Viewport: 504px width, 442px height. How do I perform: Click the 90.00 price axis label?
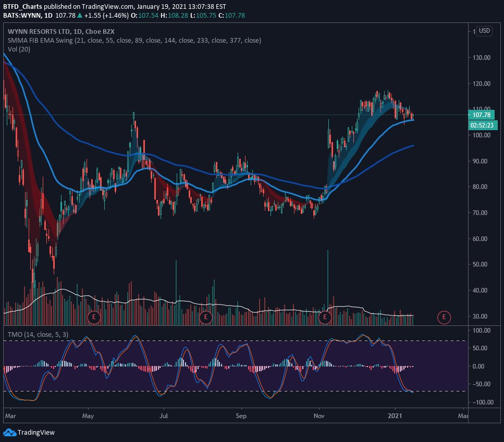pyautogui.click(x=480, y=161)
